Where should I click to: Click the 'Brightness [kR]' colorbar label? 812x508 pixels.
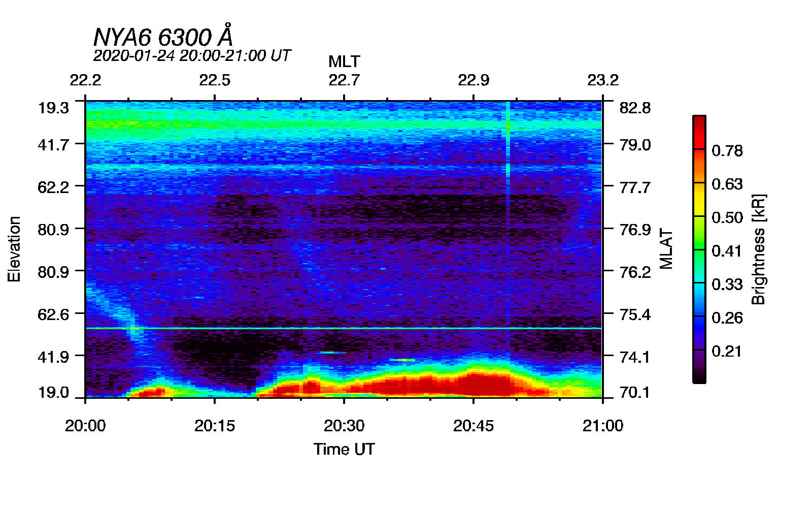pos(759,249)
